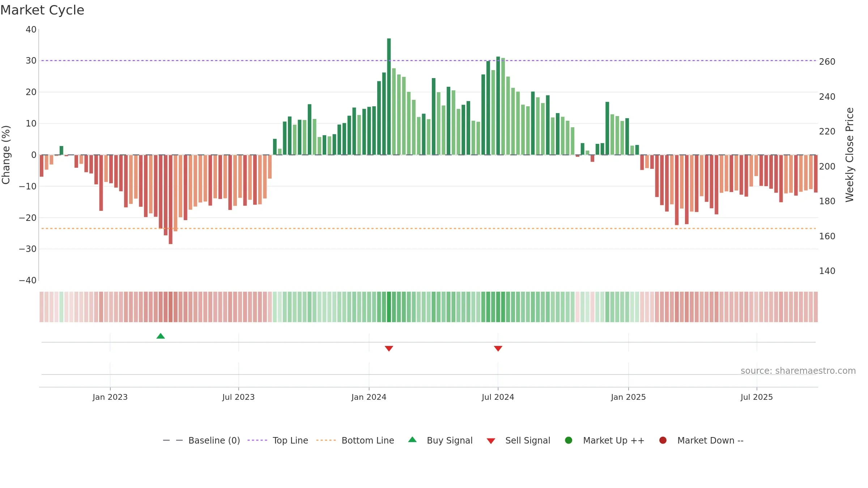The height and width of the screenshot is (488, 868).
Task: Click the −20 tick on the left axis
Action: point(28,218)
